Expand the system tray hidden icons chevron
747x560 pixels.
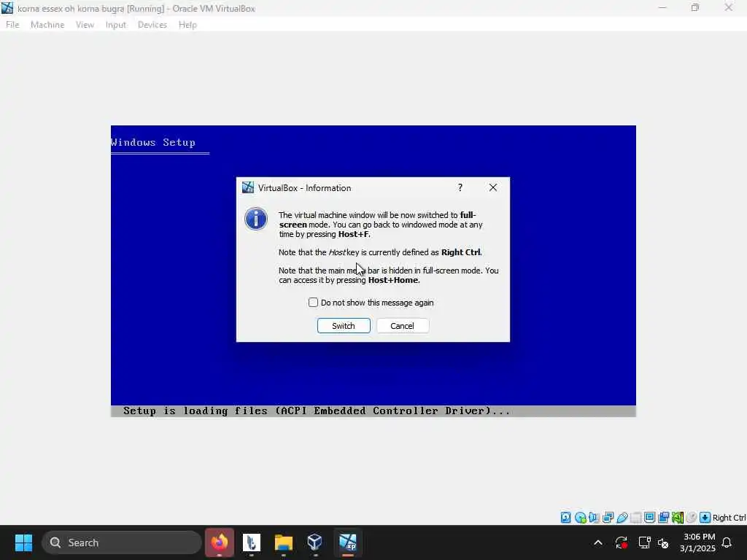pos(598,542)
